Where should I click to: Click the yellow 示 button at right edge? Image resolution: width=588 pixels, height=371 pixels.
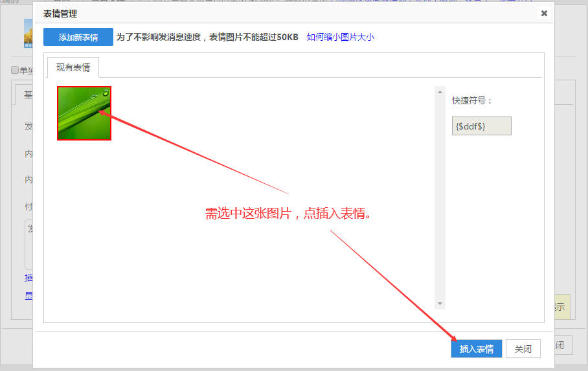point(561,307)
